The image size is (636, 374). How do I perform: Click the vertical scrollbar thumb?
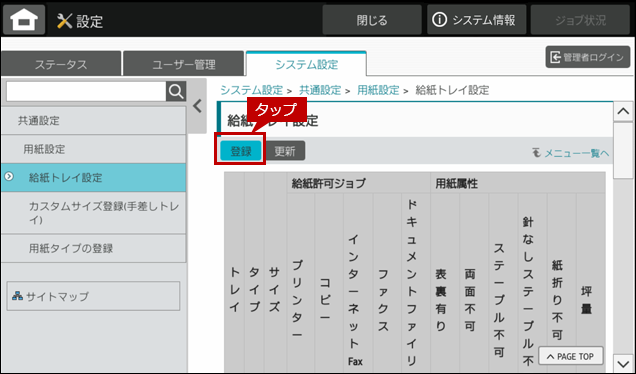pyautogui.click(x=623, y=150)
